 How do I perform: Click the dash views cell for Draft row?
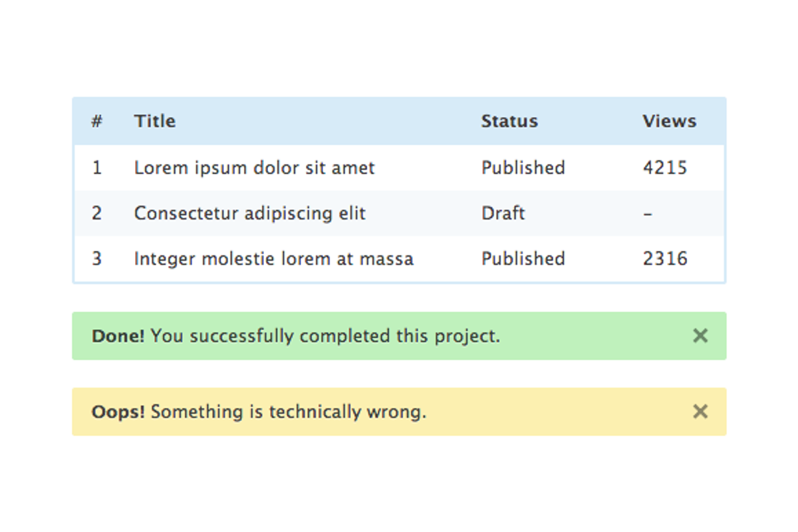(648, 213)
